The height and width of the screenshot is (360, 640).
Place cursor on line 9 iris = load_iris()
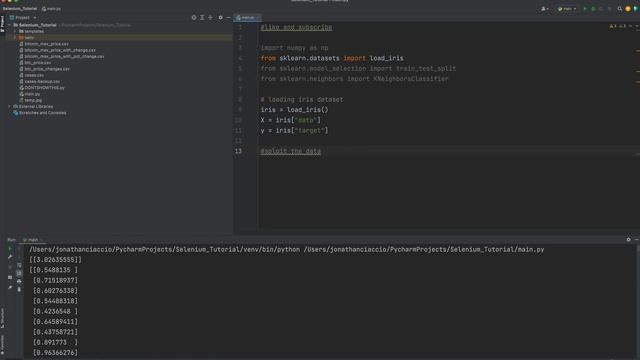pyautogui.click(x=294, y=110)
